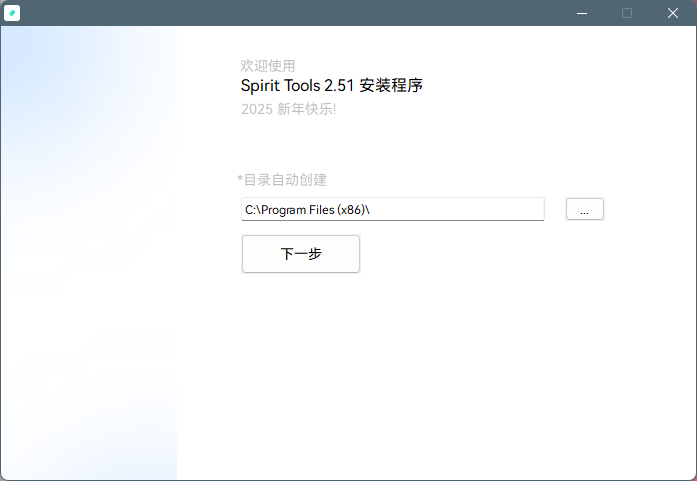Viewport: 697px width, 481px height.
Task: Click the Spirit Tools app icon in title bar
Action: click(12, 13)
